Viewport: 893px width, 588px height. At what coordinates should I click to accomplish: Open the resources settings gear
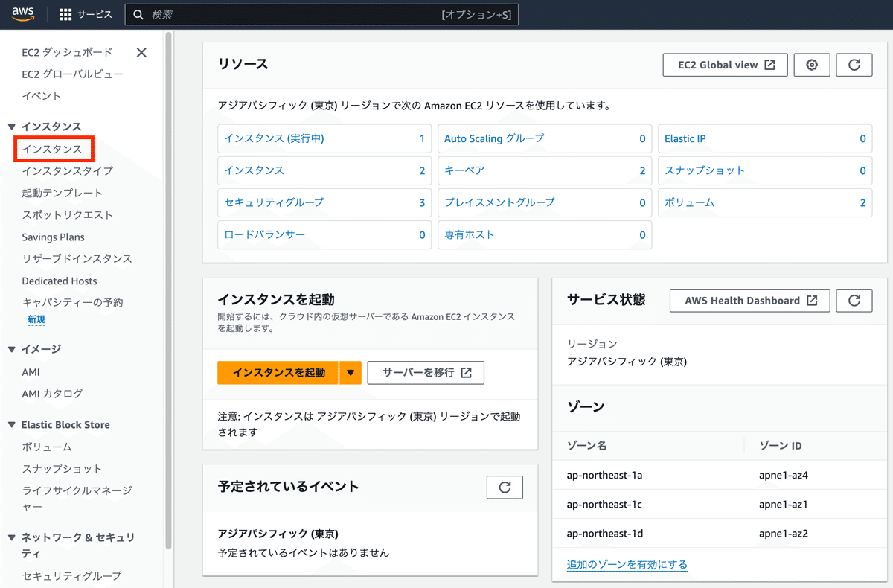coord(812,65)
